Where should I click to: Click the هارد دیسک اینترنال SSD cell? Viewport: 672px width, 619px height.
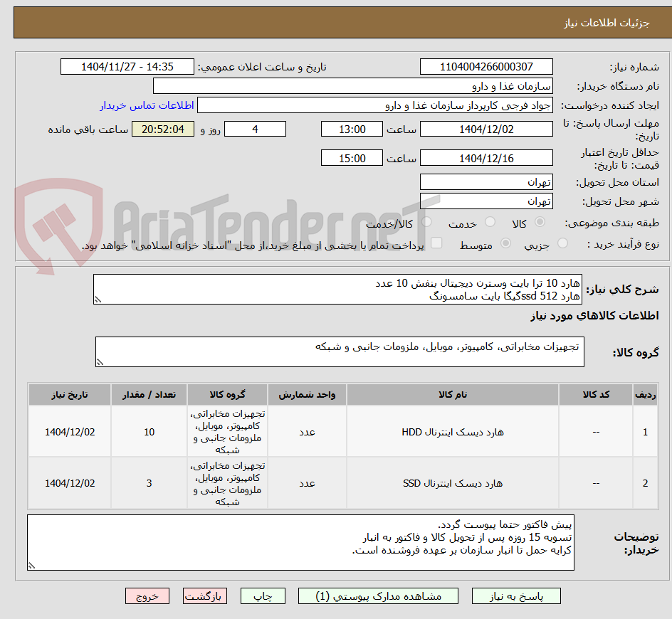click(x=453, y=483)
